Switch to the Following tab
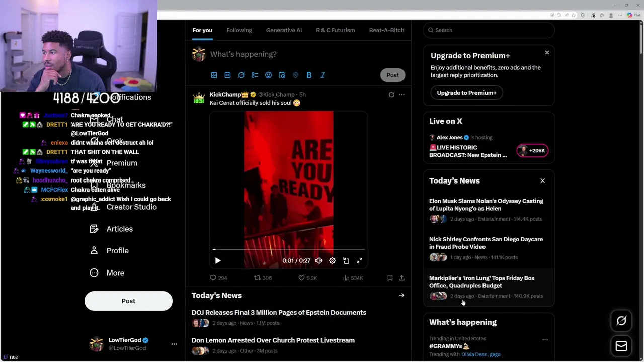This screenshot has height=362, width=644. click(239, 30)
